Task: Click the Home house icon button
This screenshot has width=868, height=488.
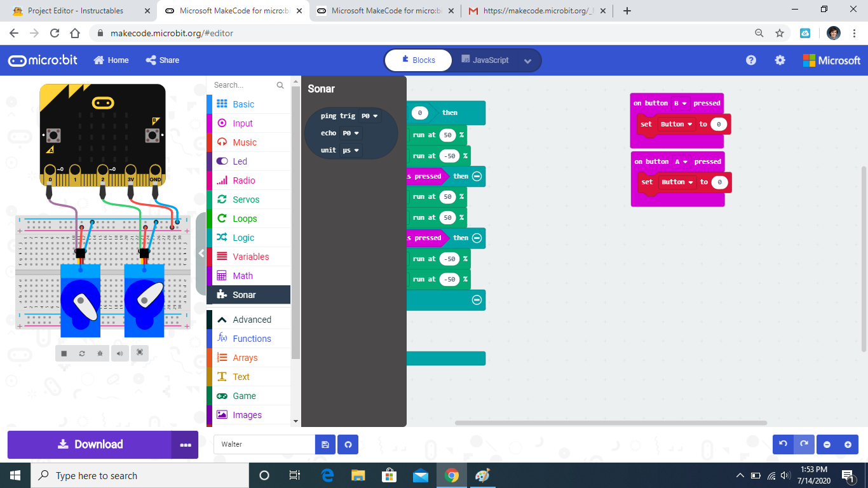Action: [111, 60]
